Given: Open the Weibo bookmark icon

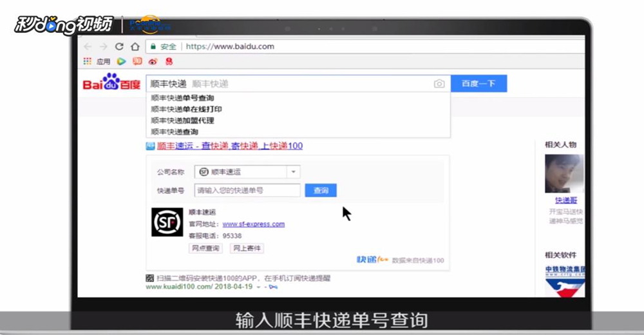Looking at the screenshot, I should click(153, 62).
